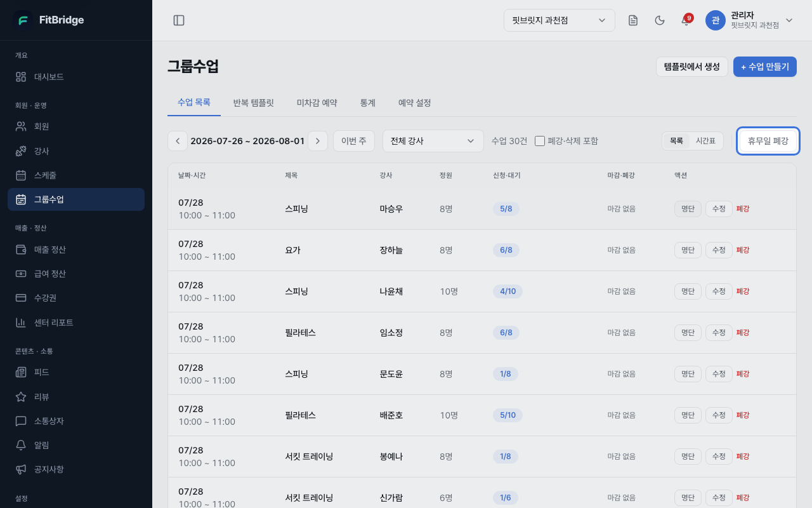Open 급여 정산 in the sidebar
812x508 pixels.
click(76, 274)
